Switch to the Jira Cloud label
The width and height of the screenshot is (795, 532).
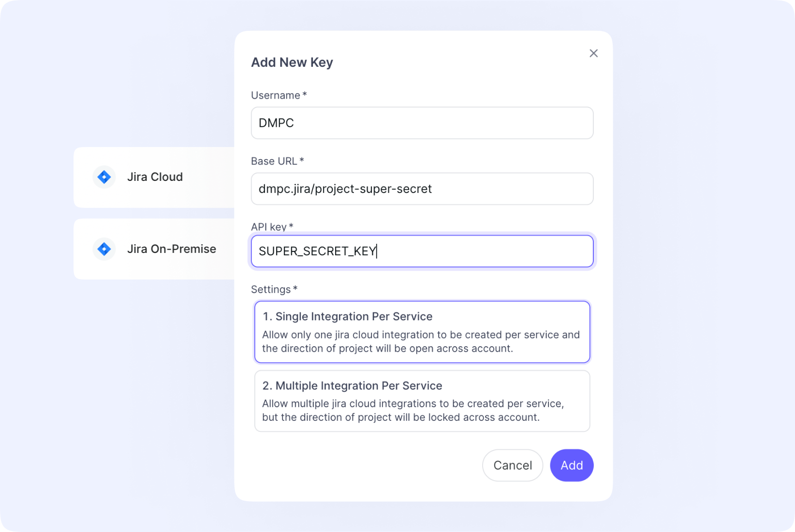click(155, 177)
